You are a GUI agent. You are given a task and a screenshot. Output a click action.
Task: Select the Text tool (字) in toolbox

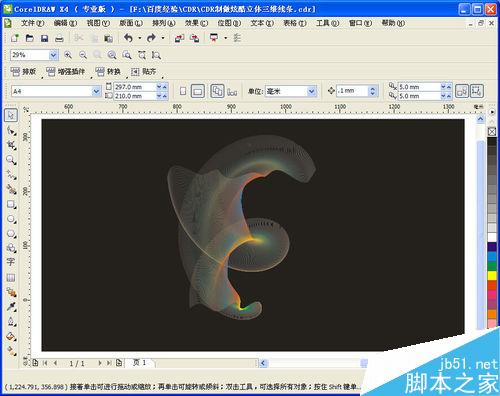pyautogui.click(x=11, y=262)
